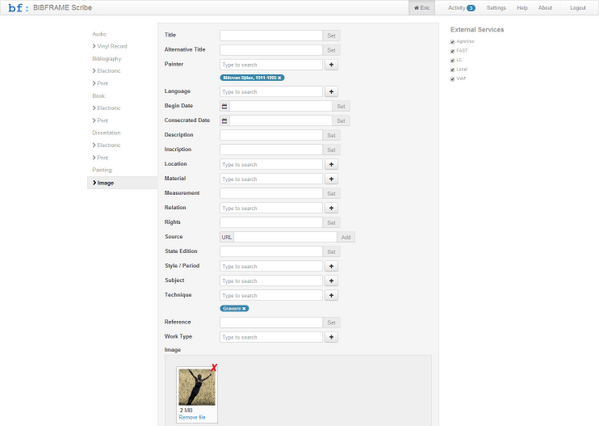Remove the Gravure technique tag via x
The width and height of the screenshot is (599, 426).
click(244, 308)
